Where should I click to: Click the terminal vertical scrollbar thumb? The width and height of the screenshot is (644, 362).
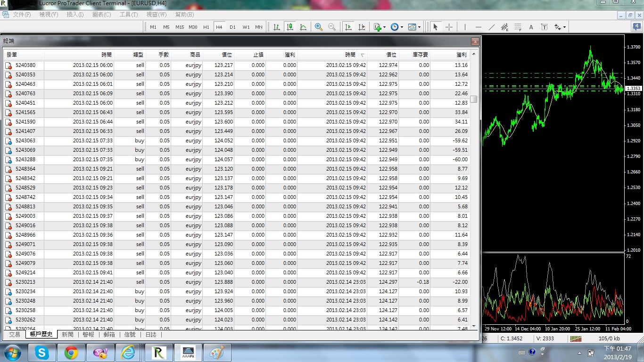point(474,99)
